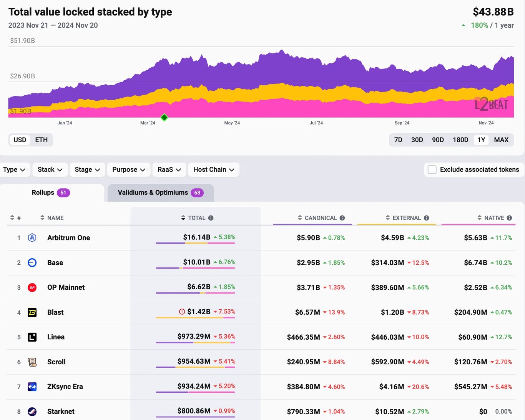
Task: Switch chart currency to ETH
Action: [x=42, y=140]
